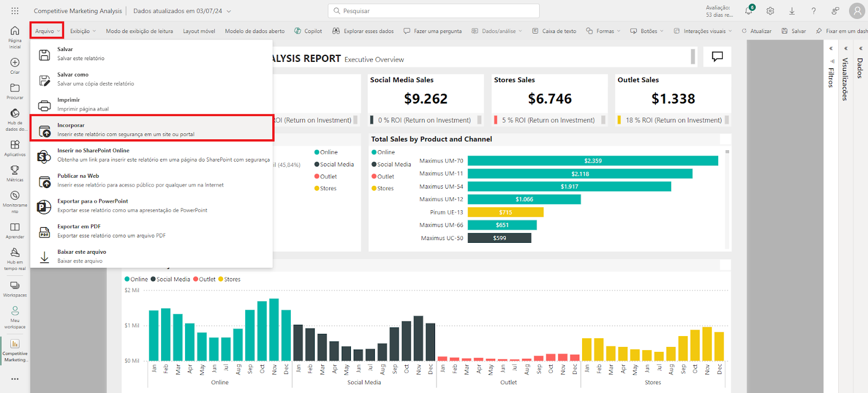Viewport: 868px width, 393px height.
Task: Open help question mark icon
Action: tap(814, 11)
